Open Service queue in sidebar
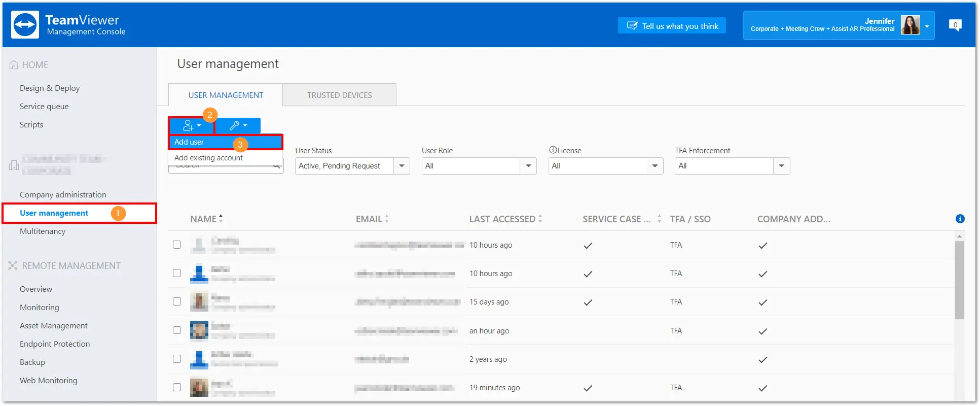The height and width of the screenshot is (406, 980). pos(44,106)
